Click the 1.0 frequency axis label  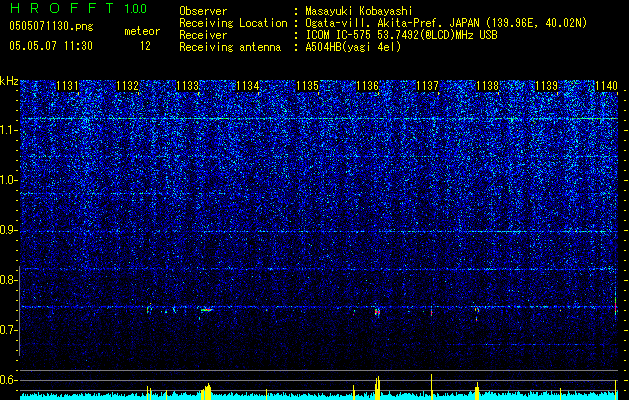pos(8,180)
